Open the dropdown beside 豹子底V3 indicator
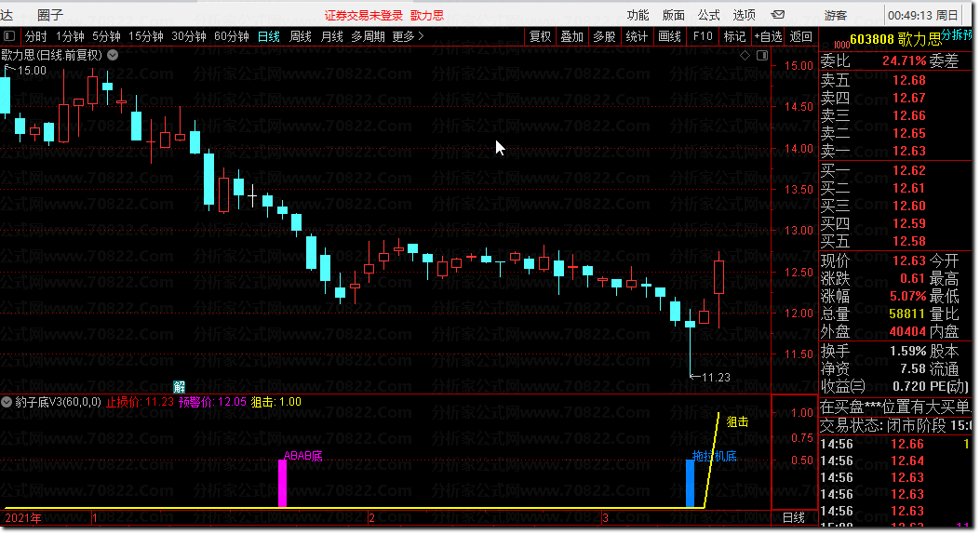Image resolution: width=980 pixels, height=534 pixels. pos(7,402)
